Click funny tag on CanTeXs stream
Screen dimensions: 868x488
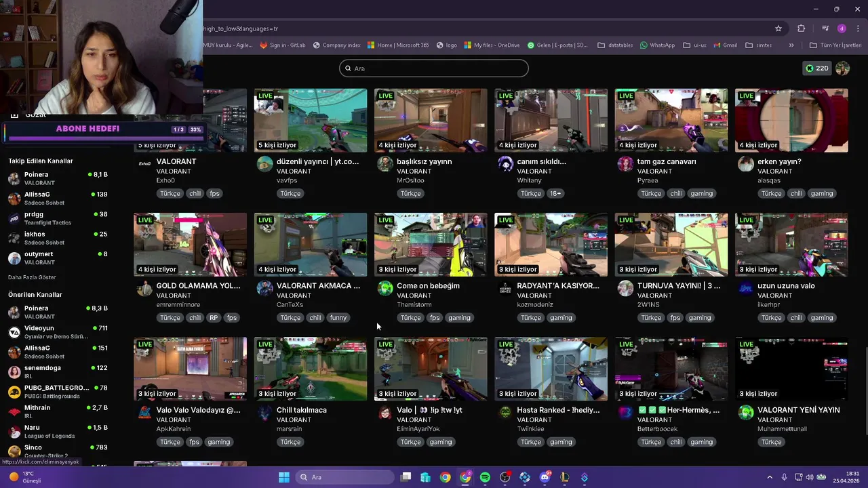point(338,318)
